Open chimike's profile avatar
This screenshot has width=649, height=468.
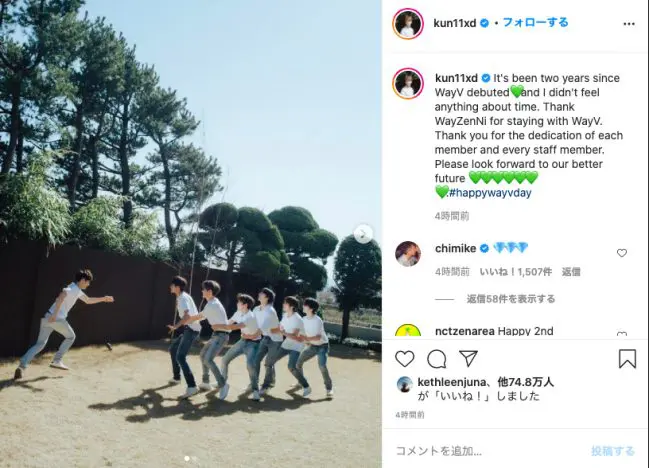pos(408,253)
